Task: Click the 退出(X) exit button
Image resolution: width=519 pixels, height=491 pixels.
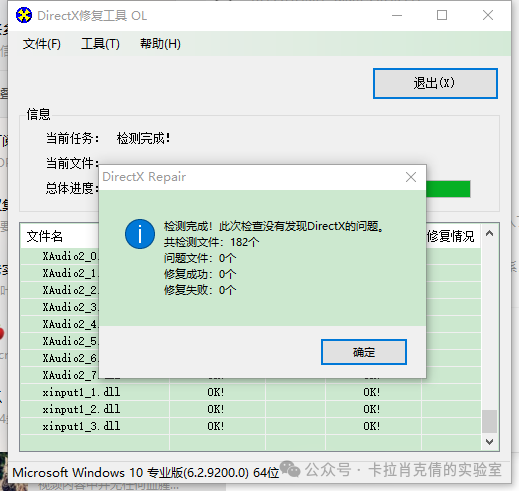Action: coord(435,83)
